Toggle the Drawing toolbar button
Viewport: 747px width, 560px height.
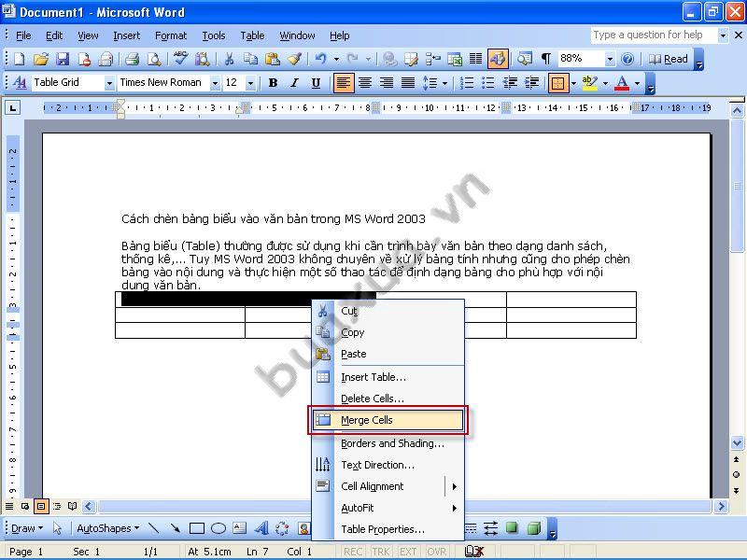[x=498, y=59]
